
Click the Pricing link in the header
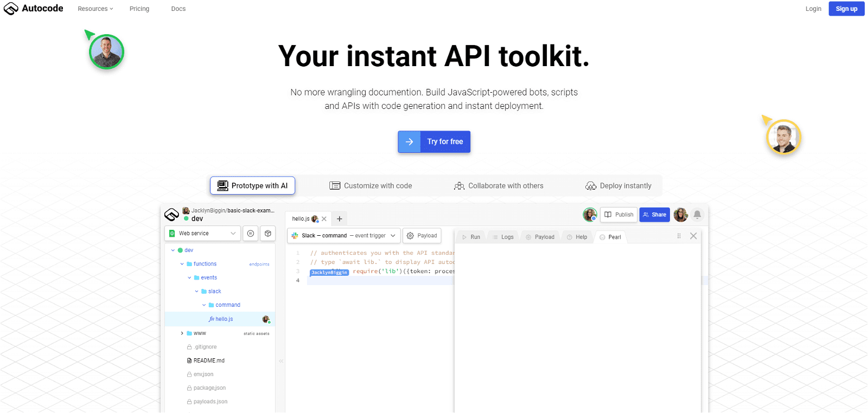click(139, 9)
